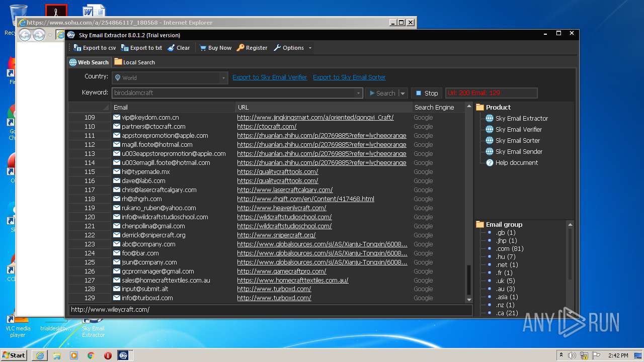This screenshot has width=644, height=362.
Task: Open the http://www.lasercraftcalgary.com/ link
Action: (285, 190)
